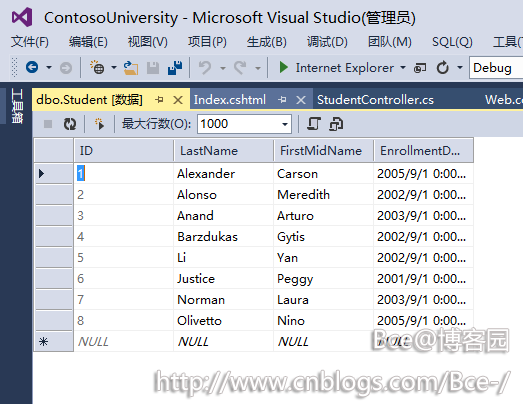The height and width of the screenshot is (404, 523).
Task: Expand the Internet Explorer browser dropdown
Action: point(403,68)
